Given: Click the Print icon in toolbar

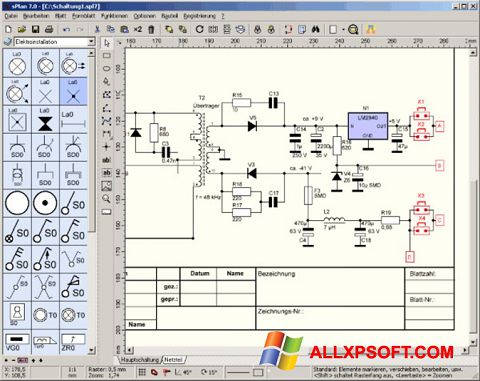Looking at the screenshot, I should coord(49,29).
